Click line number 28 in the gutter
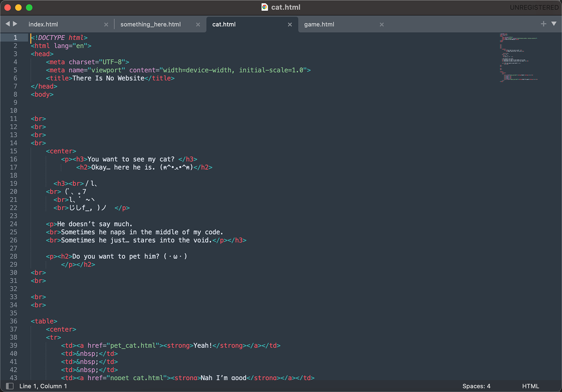Image resolution: width=562 pixels, height=392 pixels. coord(13,256)
